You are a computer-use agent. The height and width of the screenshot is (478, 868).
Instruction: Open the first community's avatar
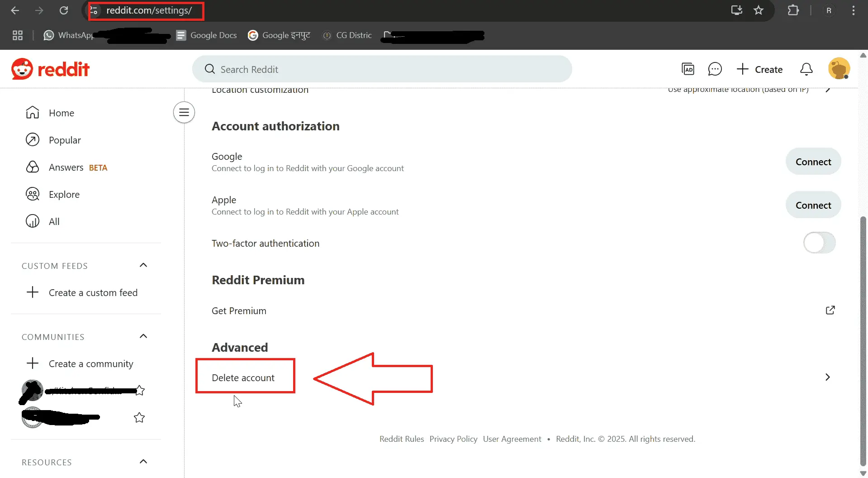[x=32, y=390]
